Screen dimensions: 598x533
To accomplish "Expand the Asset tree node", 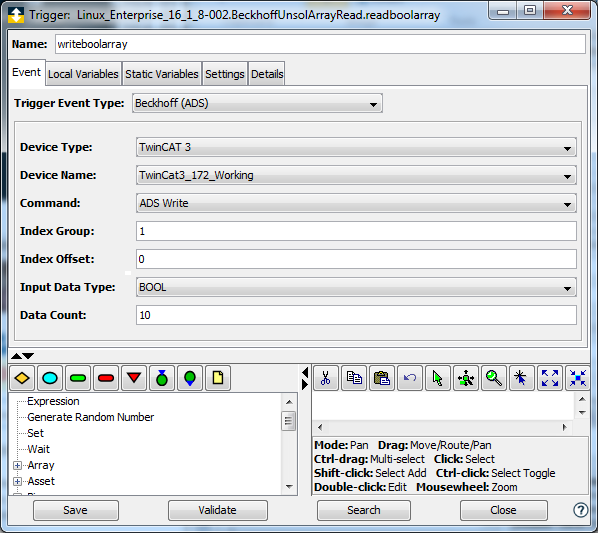I will pyautogui.click(x=17, y=481).
